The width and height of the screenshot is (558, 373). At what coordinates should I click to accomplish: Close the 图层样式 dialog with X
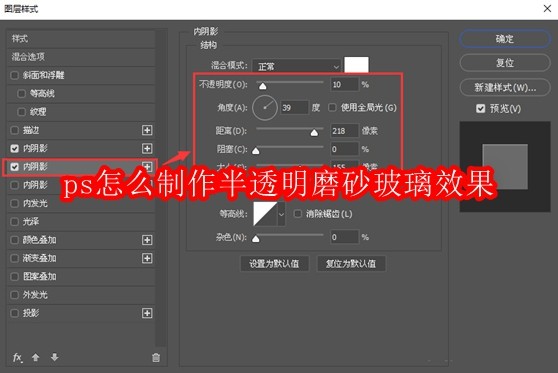tap(547, 9)
